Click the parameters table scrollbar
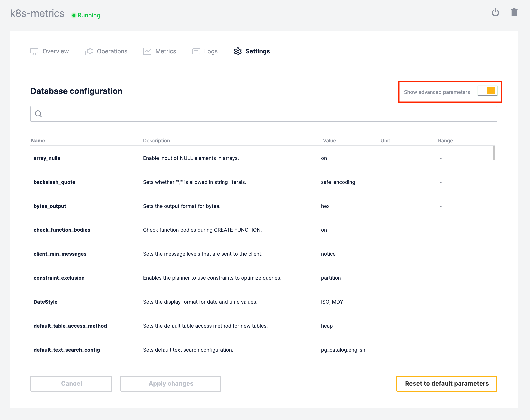 pos(494,153)
